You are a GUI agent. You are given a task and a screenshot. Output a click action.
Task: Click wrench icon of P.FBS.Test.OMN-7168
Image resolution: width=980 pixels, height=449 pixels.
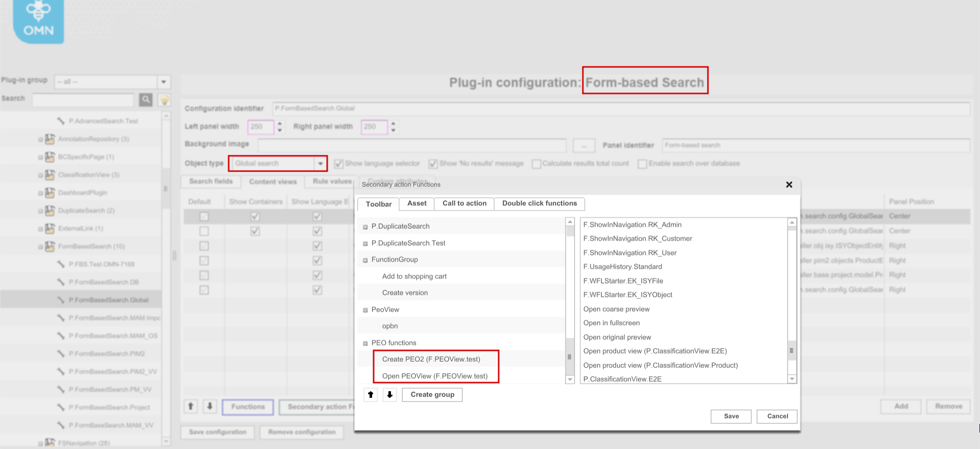tap(61, 264)
